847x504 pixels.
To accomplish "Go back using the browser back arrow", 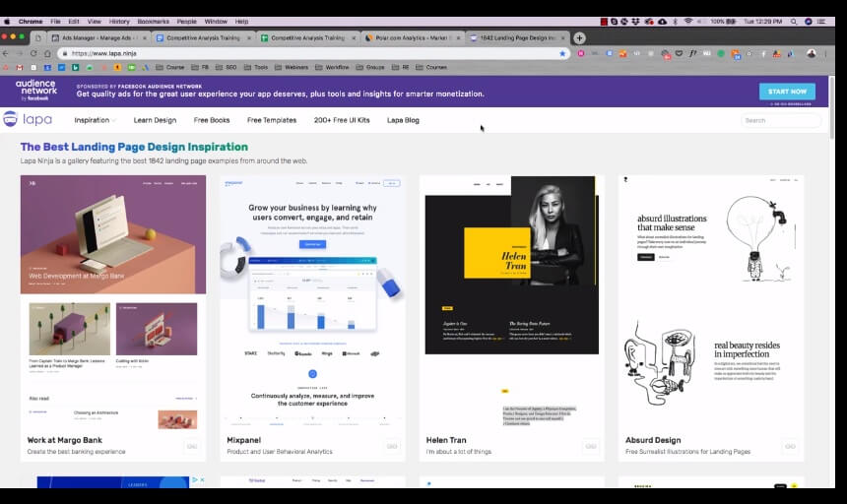I will coord(5,53).
